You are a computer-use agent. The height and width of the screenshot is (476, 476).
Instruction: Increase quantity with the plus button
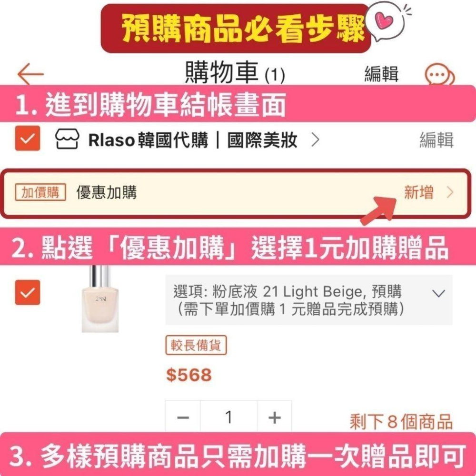point(274,417)
